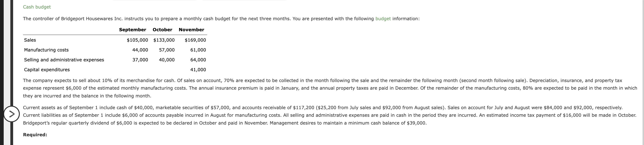
Task: Select the October column header
Action: 162,30
